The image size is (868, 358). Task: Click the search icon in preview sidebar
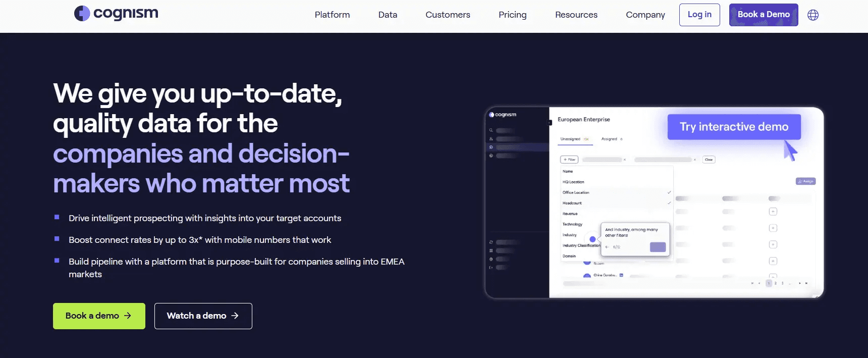click(x=491, y=130)
